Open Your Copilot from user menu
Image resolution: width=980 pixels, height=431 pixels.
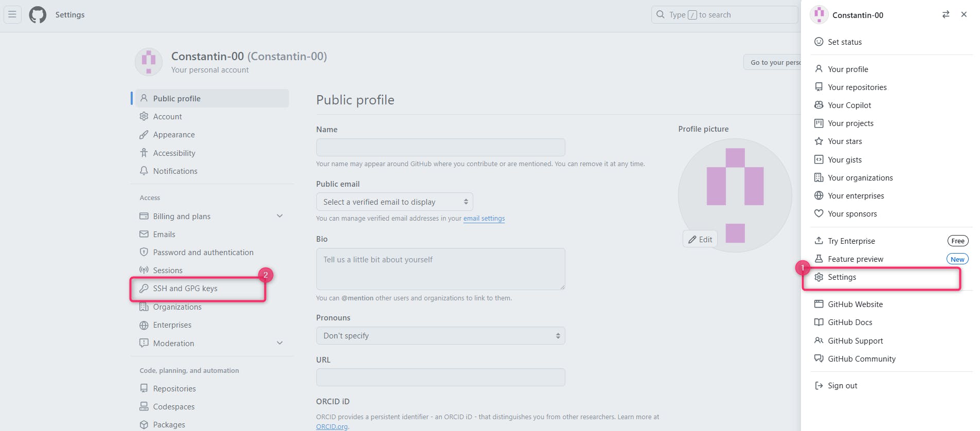coord(849,105)
